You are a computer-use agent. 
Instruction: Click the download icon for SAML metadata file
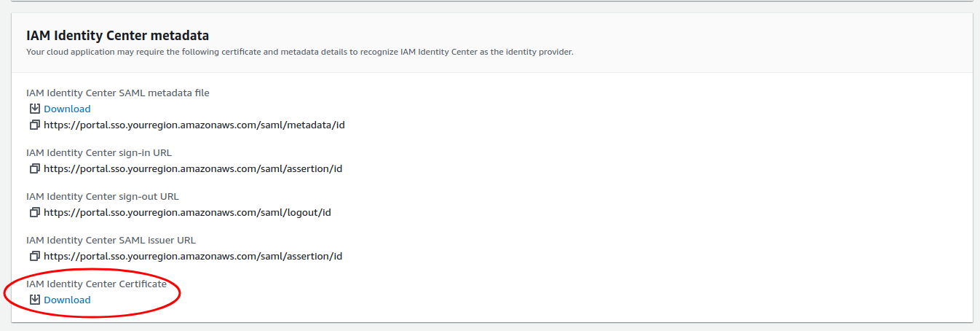34,109
